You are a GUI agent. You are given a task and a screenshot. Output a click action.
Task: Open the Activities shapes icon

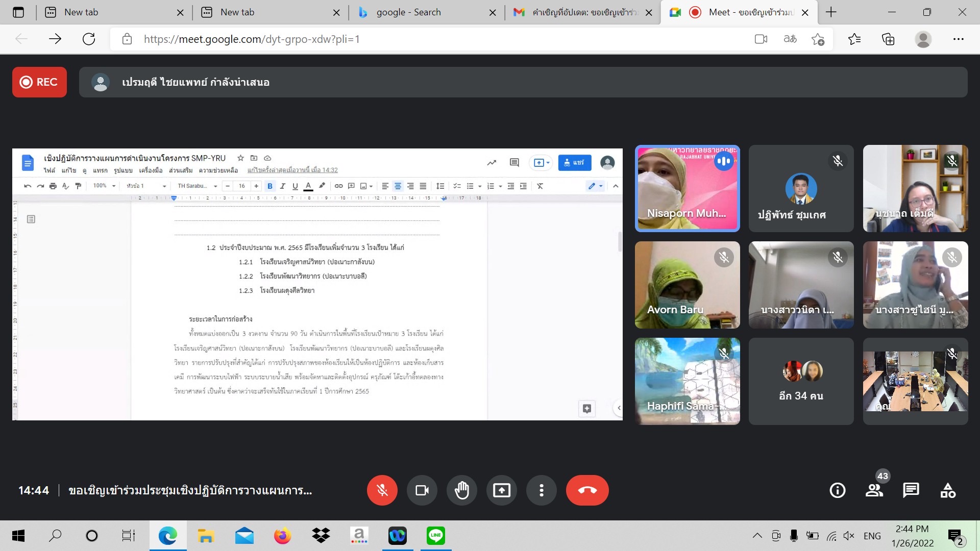[948, 490]
